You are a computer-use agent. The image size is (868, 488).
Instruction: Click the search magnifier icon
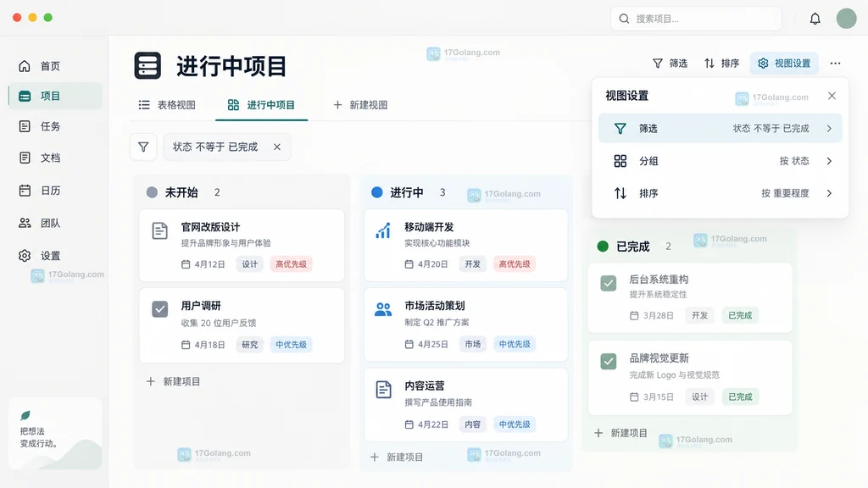pos(624,19)
